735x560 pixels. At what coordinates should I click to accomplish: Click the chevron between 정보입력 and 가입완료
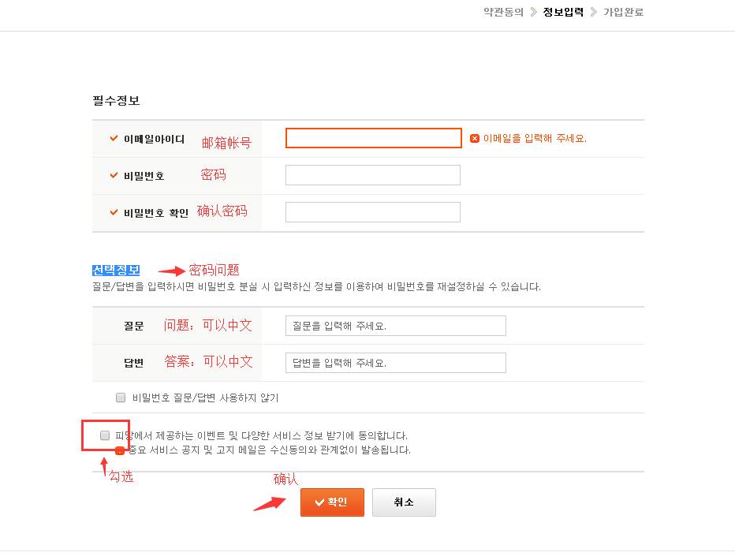coord(594,12)
